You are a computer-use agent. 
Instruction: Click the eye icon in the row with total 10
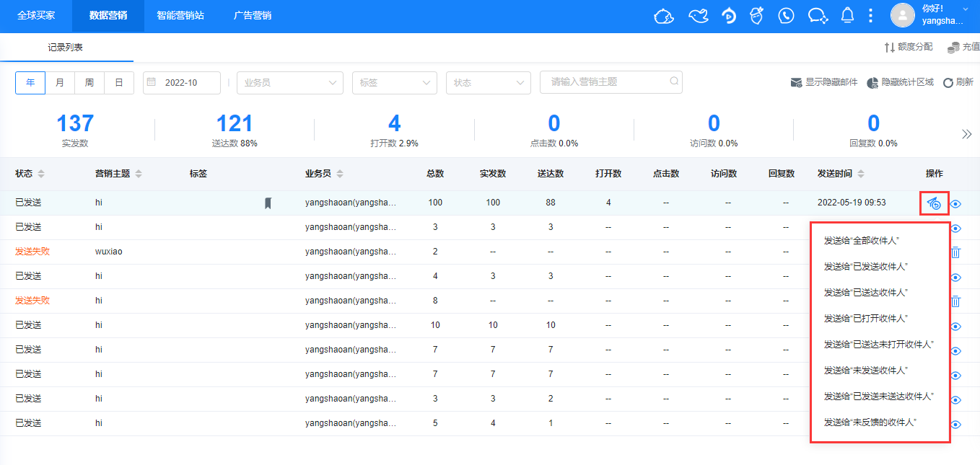point(956,327)
